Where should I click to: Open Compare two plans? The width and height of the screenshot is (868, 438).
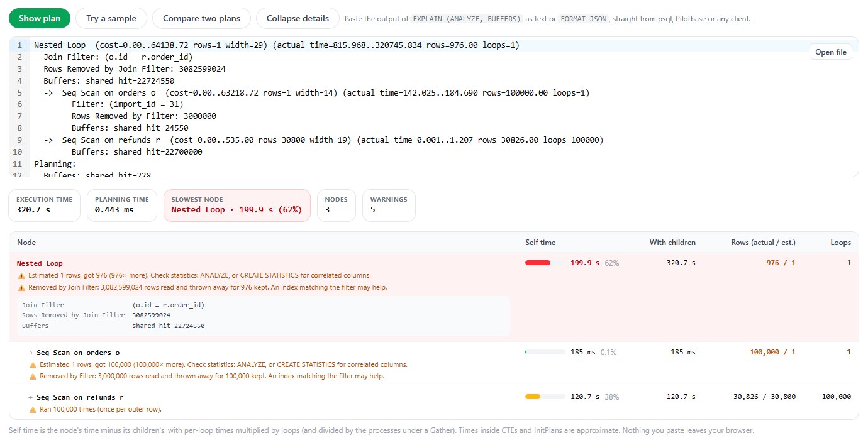click(201, 18)
